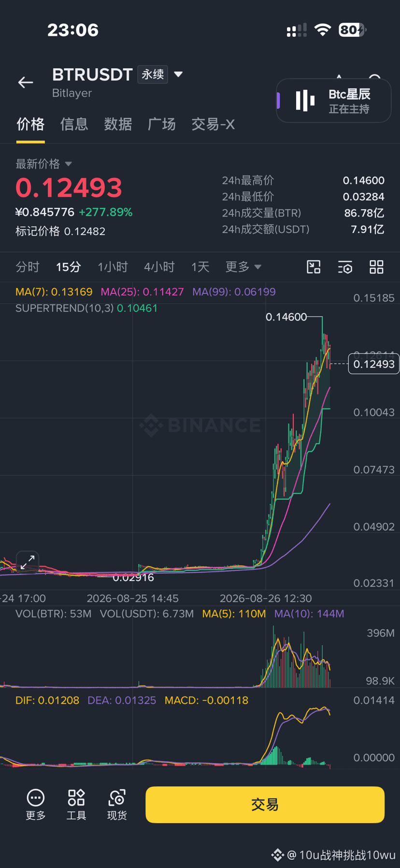Viewport: 400px width, 868px height.
Task: Switch to the 信息 tab
Action: (x=74, y=124)
